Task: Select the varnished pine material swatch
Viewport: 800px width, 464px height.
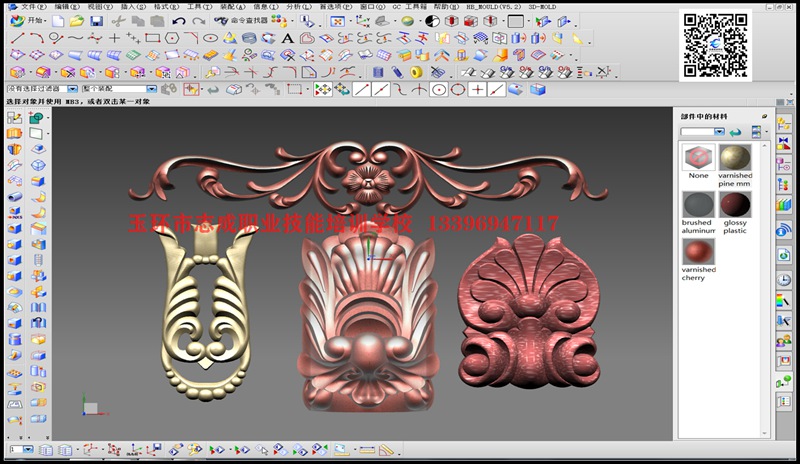Action: tap(735, 157)
